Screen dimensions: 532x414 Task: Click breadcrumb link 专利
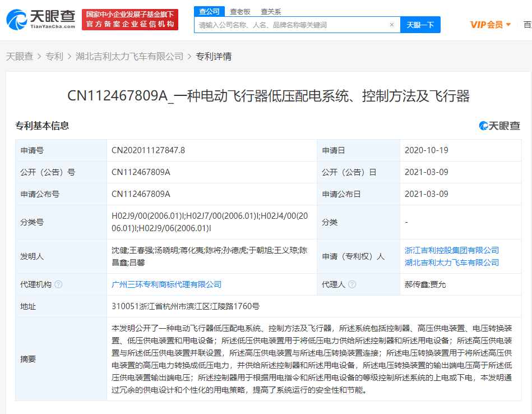click(54, 56)
